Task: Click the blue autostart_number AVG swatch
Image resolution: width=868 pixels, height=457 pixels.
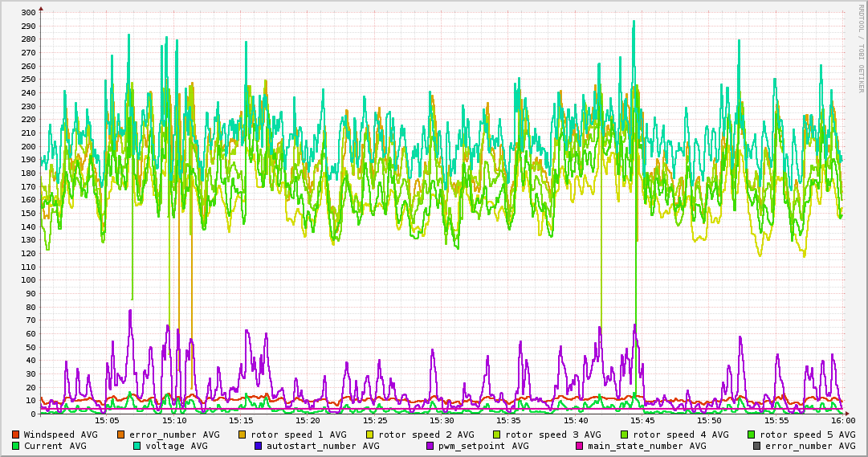Action: [259, 446]
